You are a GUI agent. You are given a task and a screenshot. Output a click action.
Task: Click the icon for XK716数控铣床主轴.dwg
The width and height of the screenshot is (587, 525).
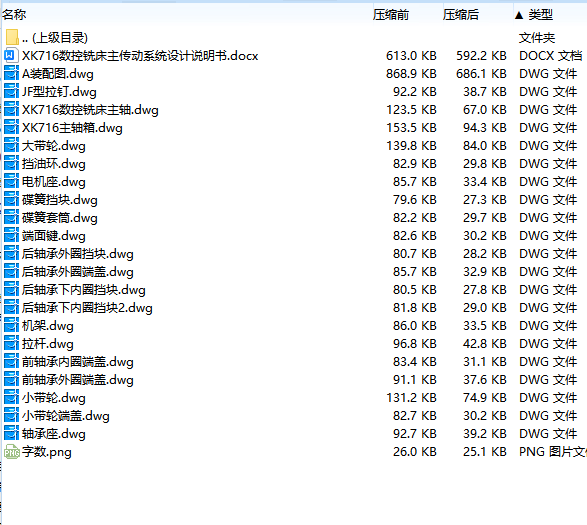(11, 109)
